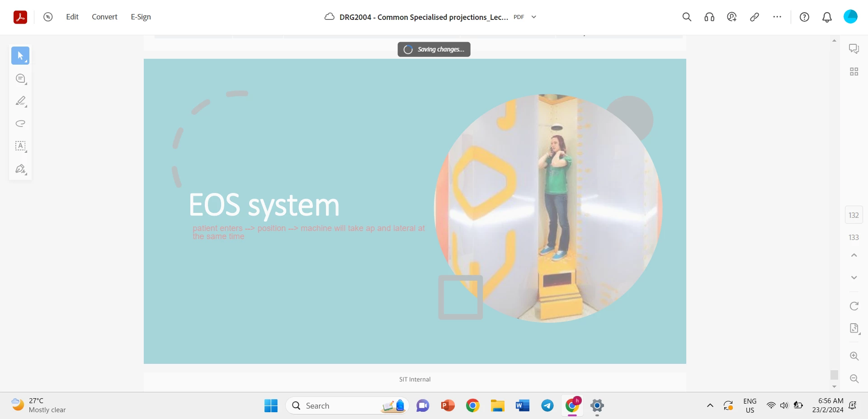
Task: Click the Saving changes status badge
Action: 434,49
